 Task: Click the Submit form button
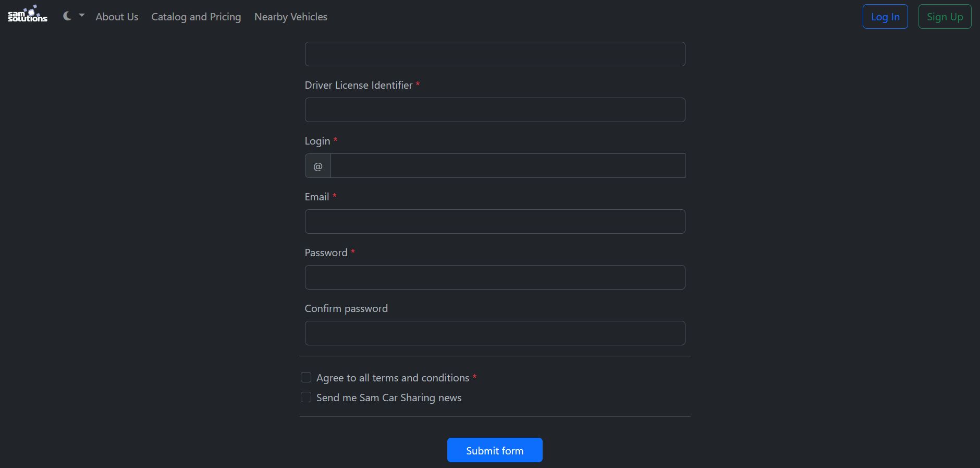pos(495,450)
